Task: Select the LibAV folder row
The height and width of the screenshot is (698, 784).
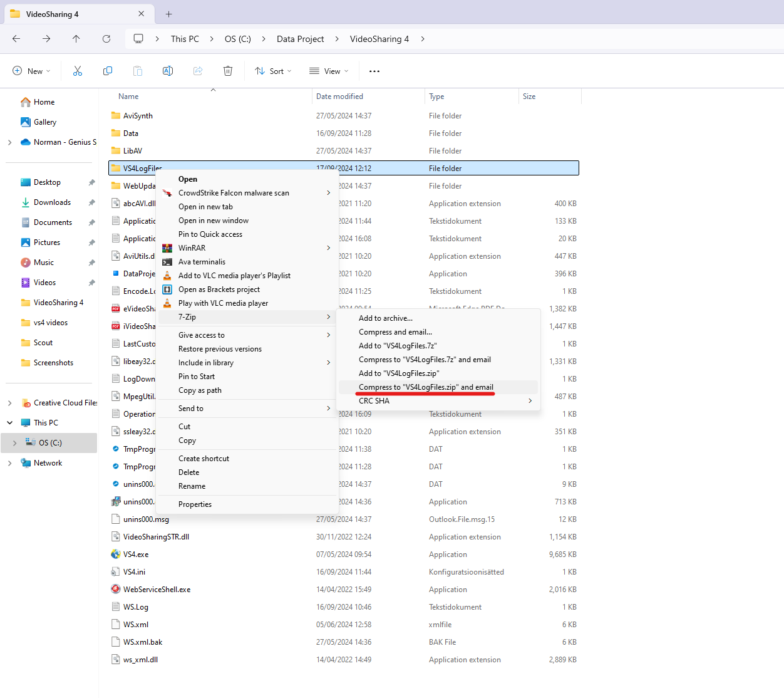Action: click(x=344, y=151)
